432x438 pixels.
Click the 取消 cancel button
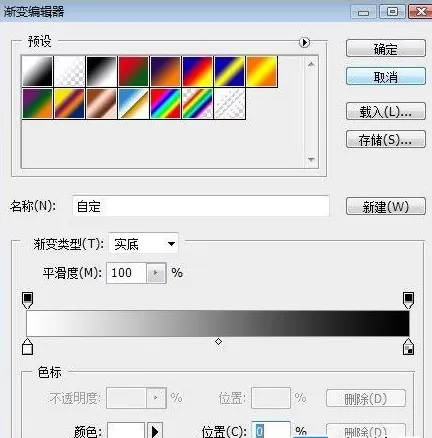[386, 77]
